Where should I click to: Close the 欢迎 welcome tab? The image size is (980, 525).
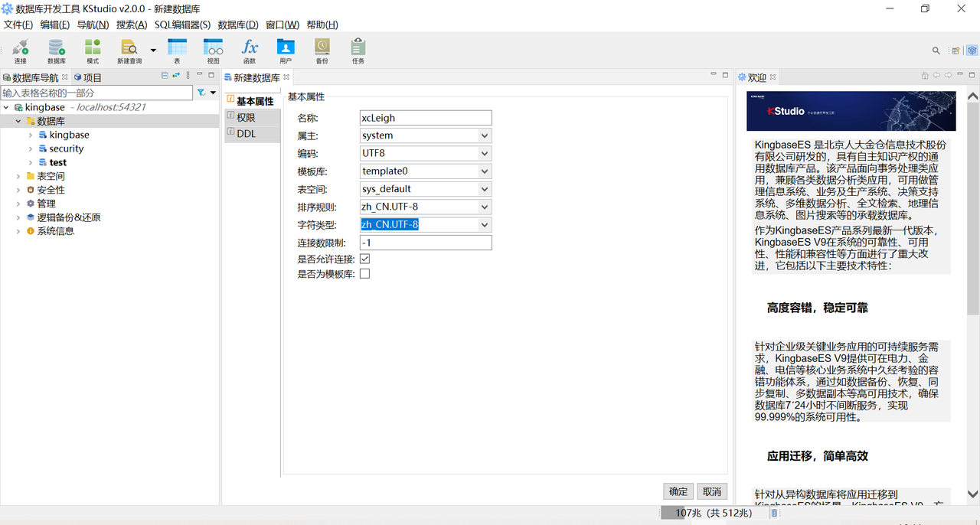pyautogui.click(x=773, y=77)
